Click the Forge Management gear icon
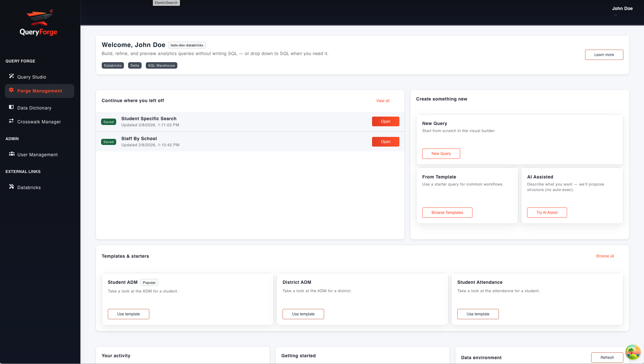The height and width of the screenshot is (364, 644). point(12,91)
